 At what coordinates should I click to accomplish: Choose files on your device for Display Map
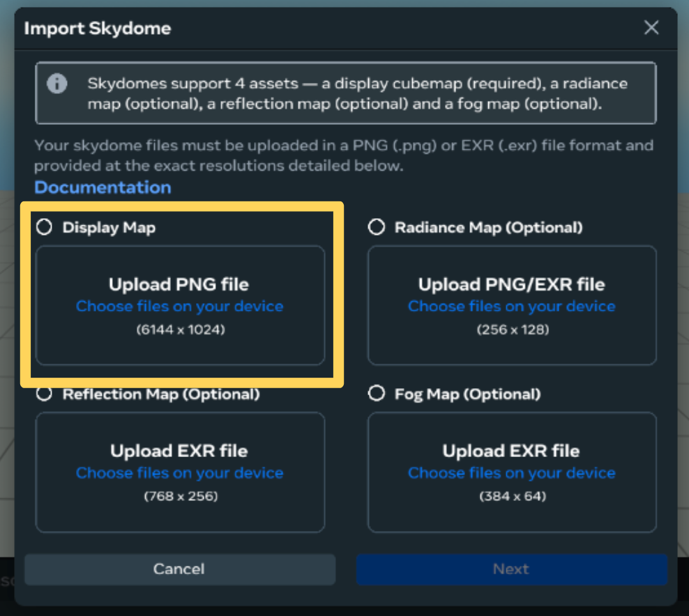180,307
